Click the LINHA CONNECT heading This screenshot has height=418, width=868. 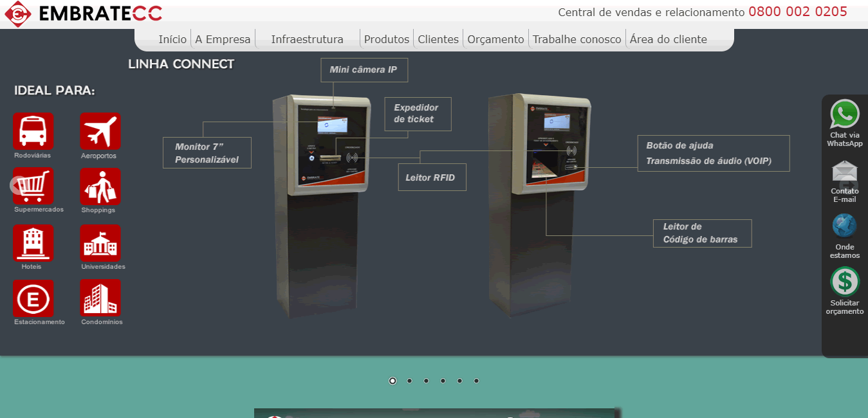pos(181,64)
